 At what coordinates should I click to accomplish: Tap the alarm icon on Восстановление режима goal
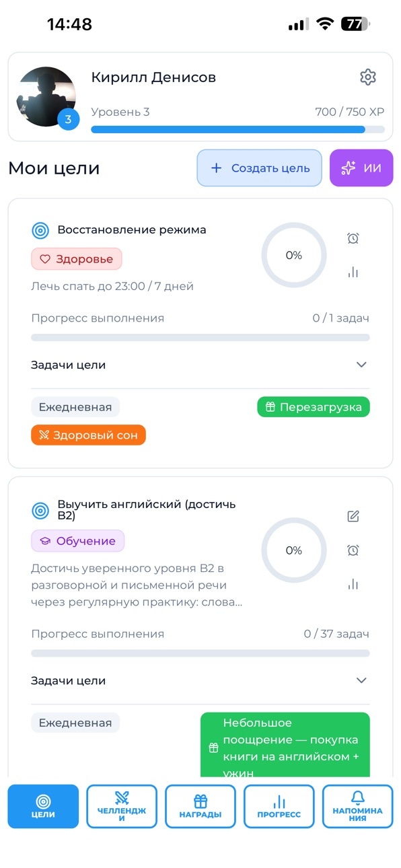tap(353, 238)
